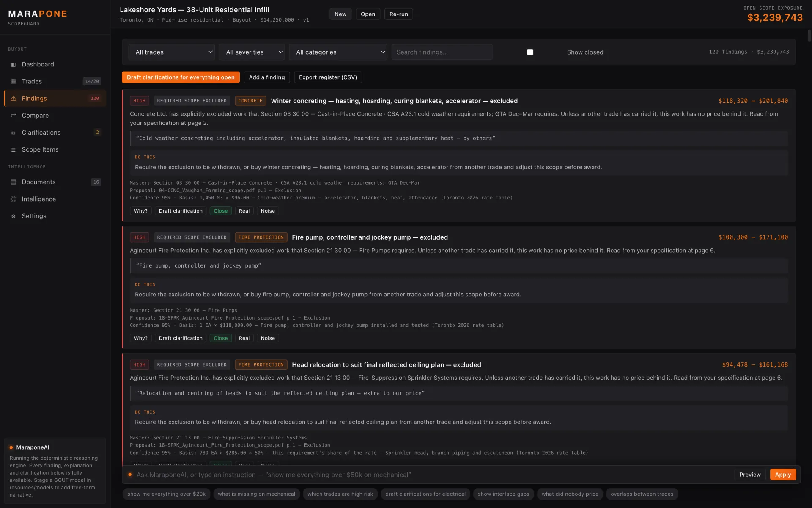Expand the All categories dropdown
Viewport: 812px width, 508px height.
[x=338, y=52]
